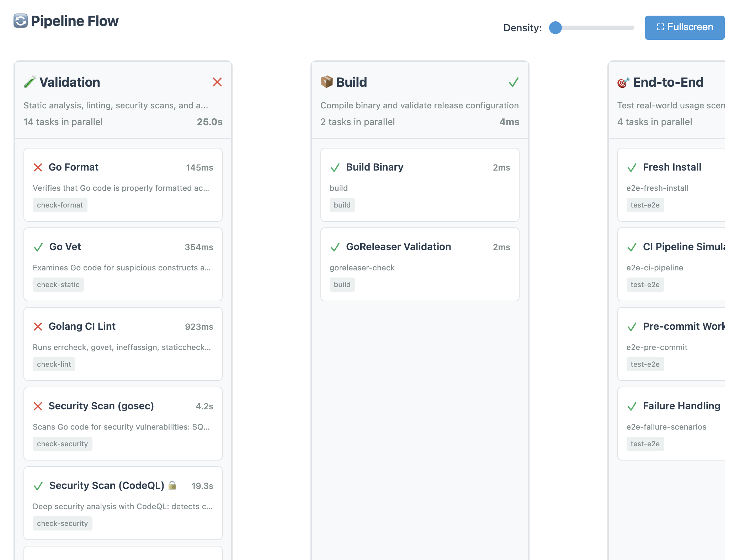The width and height of the screenshot is (734, 560).
Task: Click '4 tasks in parallel' text
Action: click(x=655, y=122)
